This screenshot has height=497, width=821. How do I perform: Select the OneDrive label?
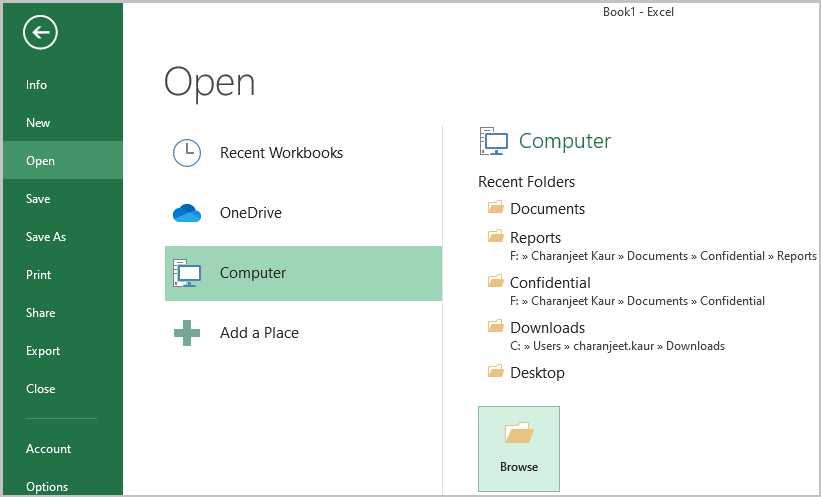(251, 213)
